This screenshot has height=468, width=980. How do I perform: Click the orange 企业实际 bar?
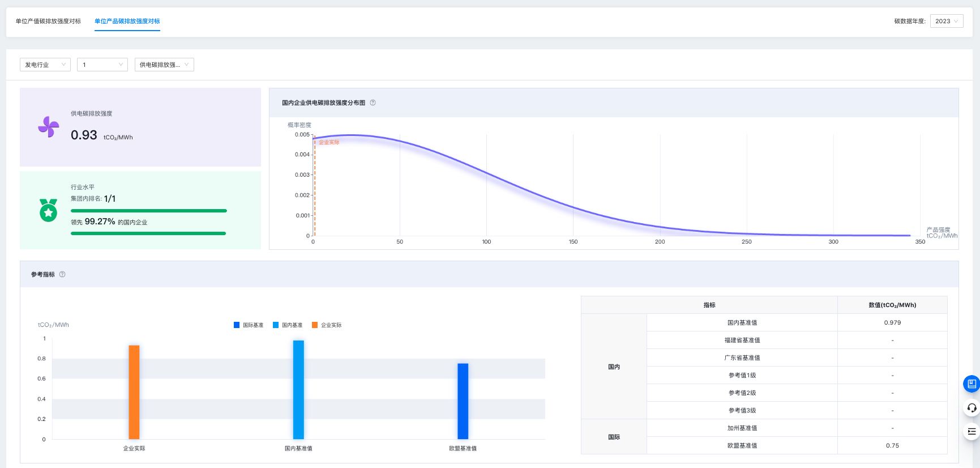point(134,392)
